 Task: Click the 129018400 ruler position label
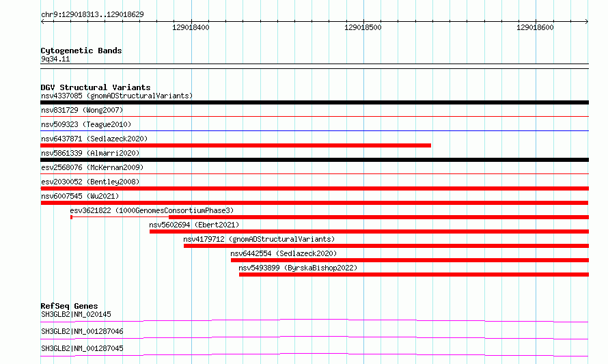tap(191, 27)
